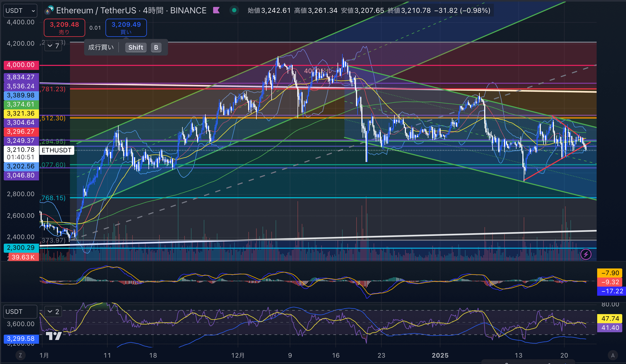Click the 1月 date on time axis
The height and width of the screenshot is (364, 626).
tap(44, 355)
